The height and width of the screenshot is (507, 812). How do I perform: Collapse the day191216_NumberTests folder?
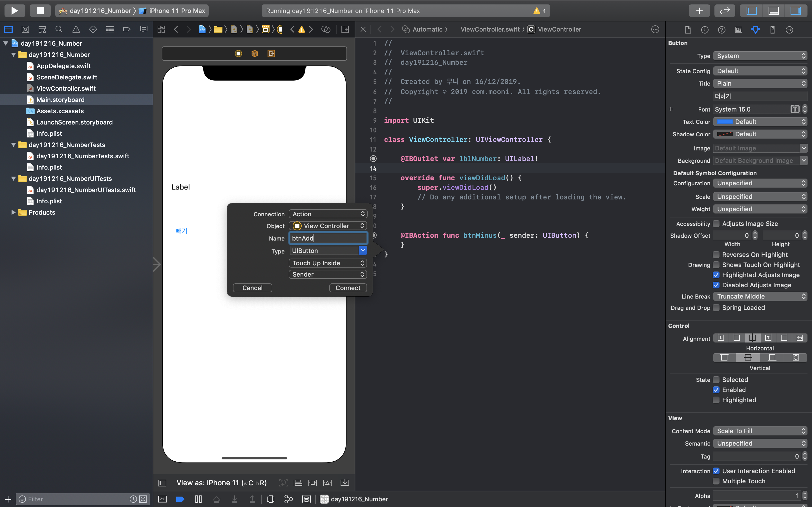tap(14, 145)
